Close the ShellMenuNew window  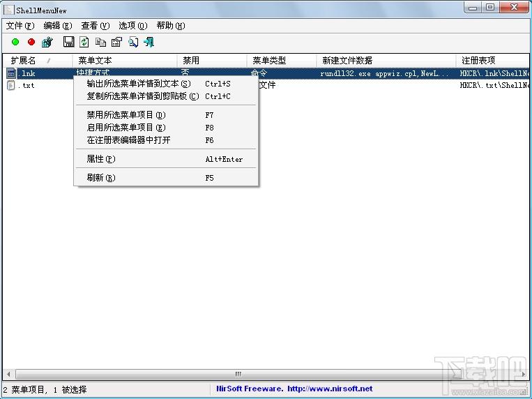click(x=514, y=8)
